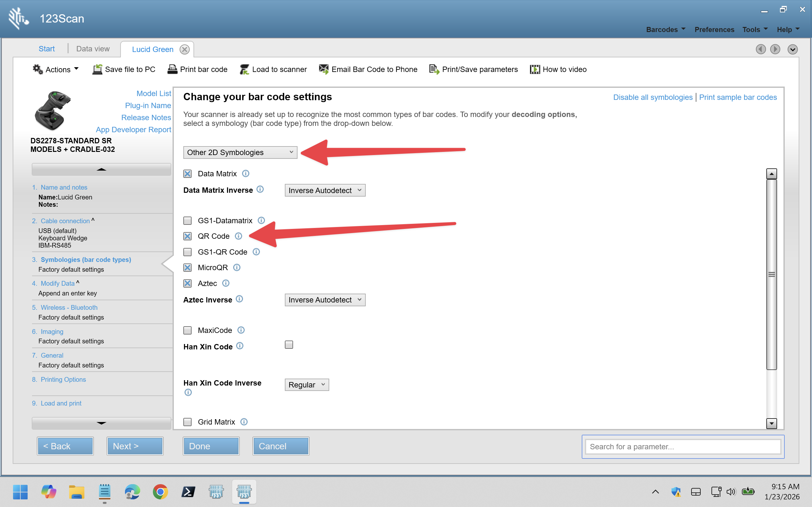The image size is (812, 507).
Task: Open Chrome from the taskbar
Action: pyautogui.click(x=160, y=492)
